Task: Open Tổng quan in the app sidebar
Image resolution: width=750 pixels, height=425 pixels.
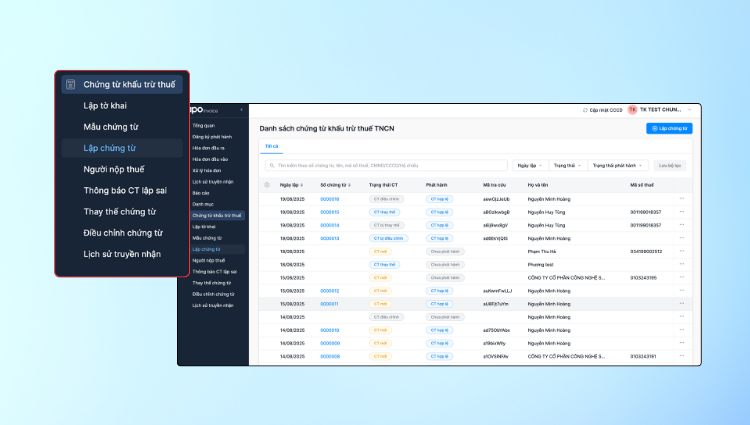Action: coord(204,126)
